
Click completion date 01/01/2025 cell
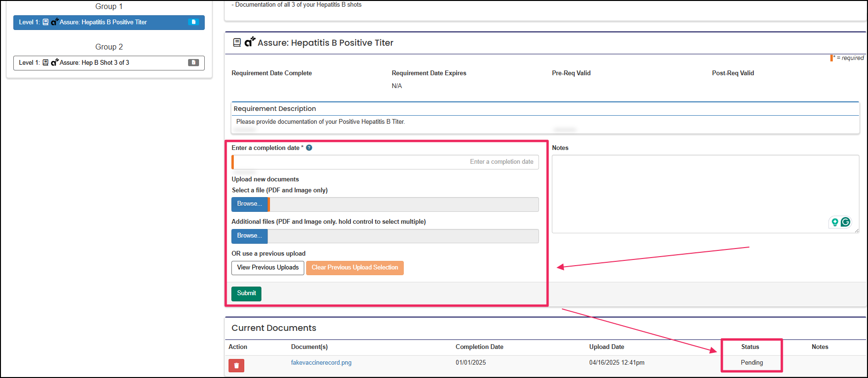pos(470,363)
